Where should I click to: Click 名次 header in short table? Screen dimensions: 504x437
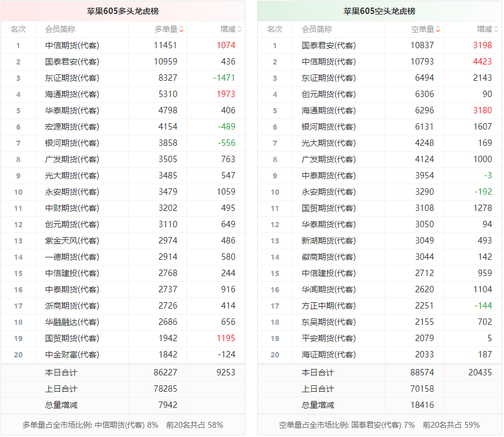275,29
